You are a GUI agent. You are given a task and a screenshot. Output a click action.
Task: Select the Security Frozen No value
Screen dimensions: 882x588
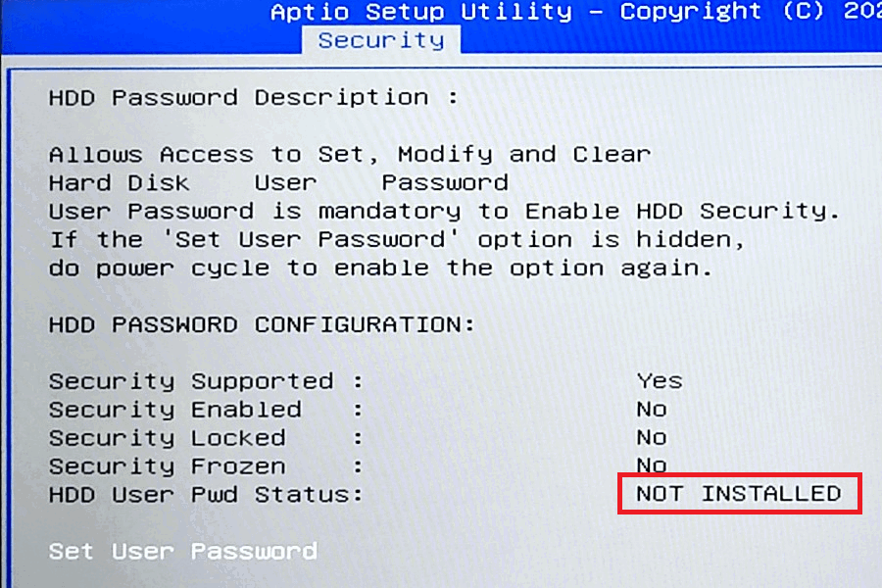[x=652, y=465]
